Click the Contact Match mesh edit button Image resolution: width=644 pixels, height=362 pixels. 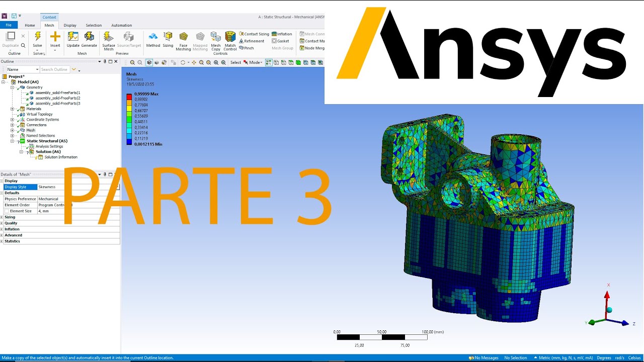(312, 41)
